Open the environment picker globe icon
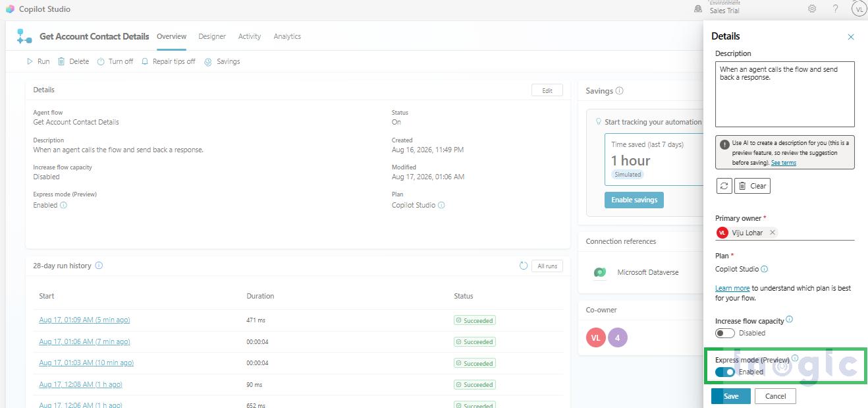 (x=698, y=9)
